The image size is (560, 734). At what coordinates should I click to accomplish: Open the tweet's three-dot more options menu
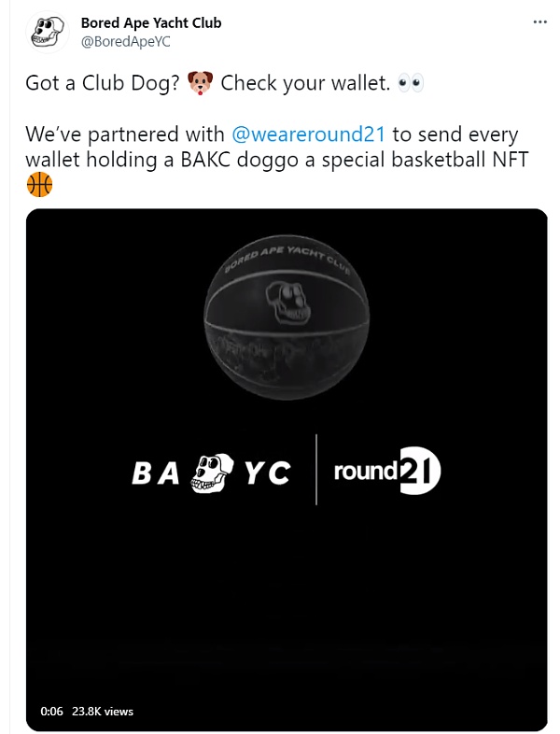pos(539,21)
